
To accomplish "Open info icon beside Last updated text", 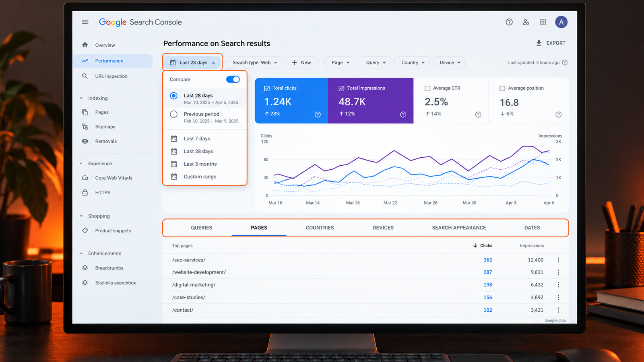I will (x=565, y=62).
